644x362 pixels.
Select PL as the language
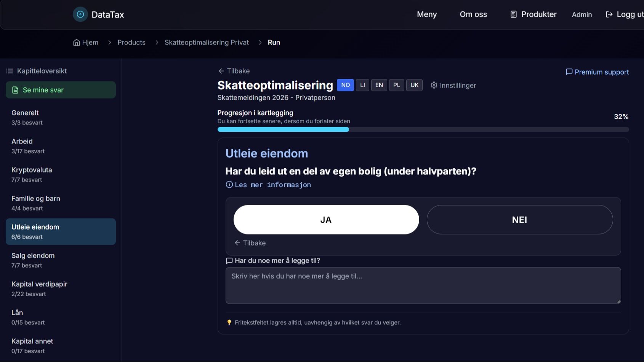(396, 85)
